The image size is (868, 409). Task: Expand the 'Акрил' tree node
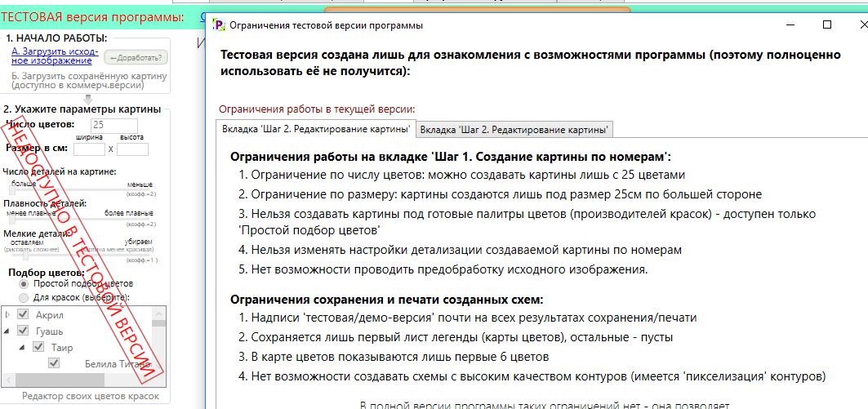tap(7, 314)
